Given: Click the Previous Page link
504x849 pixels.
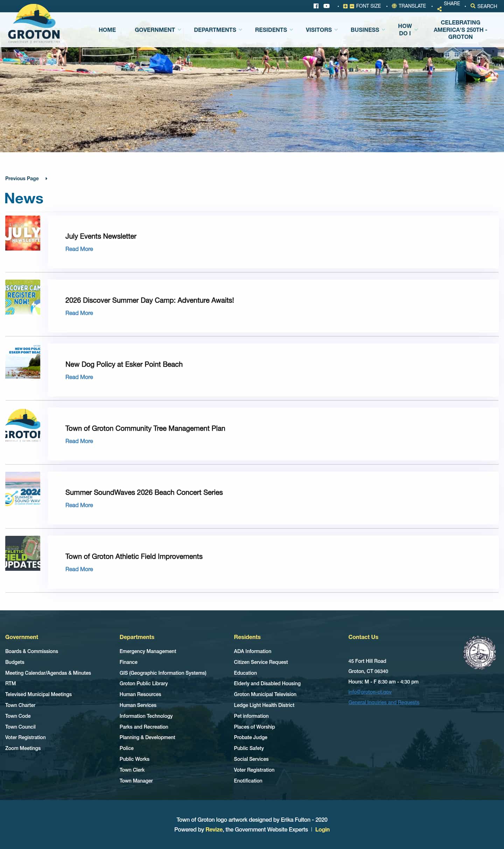Looking at the screenshot, I should click(22, 178).
